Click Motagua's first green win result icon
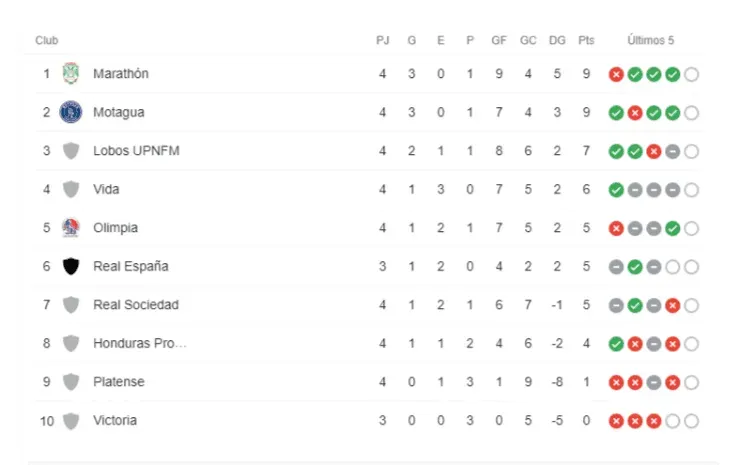 [x=616, y=112]
